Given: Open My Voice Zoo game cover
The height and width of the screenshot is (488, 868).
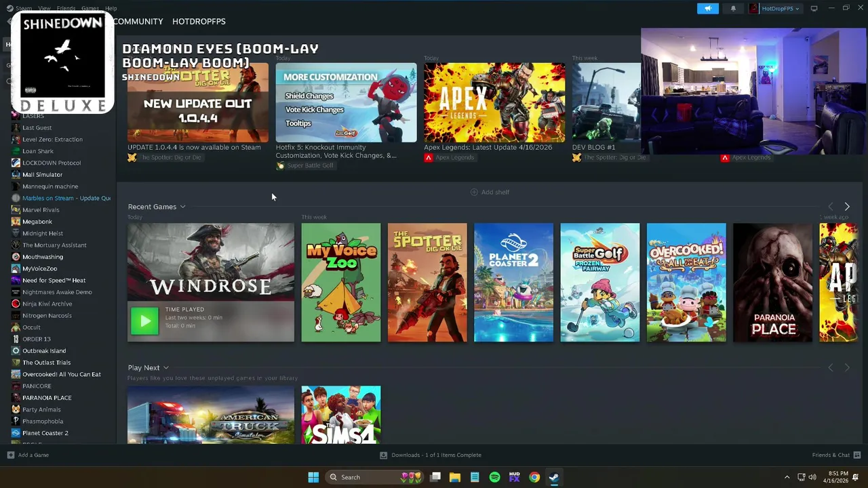Looking at the screenshot, I should point(341,282).
